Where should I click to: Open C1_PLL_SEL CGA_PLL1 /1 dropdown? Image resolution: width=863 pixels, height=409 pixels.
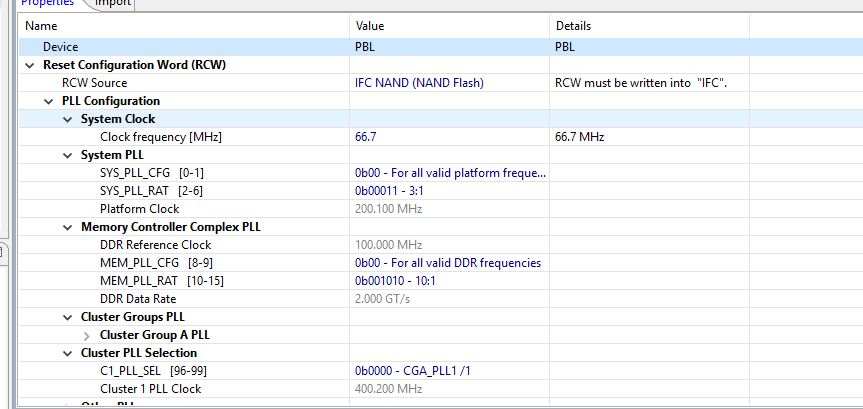tap(449, 371)
